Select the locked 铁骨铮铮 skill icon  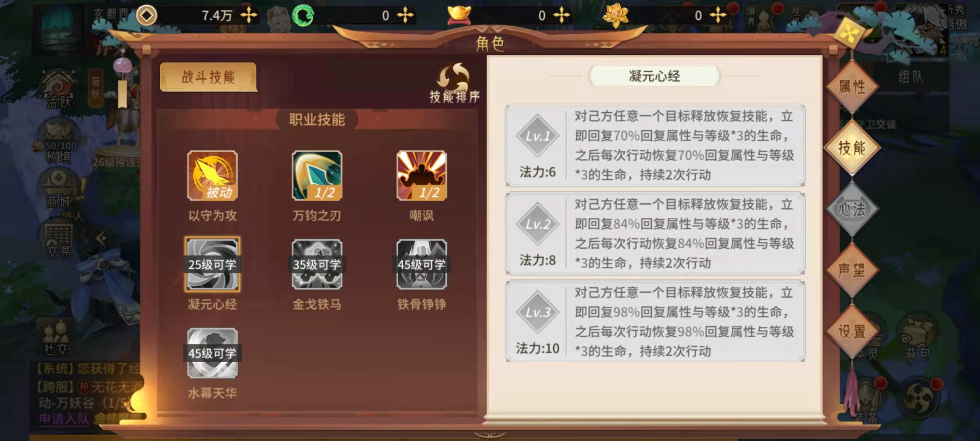pos(421,264)
